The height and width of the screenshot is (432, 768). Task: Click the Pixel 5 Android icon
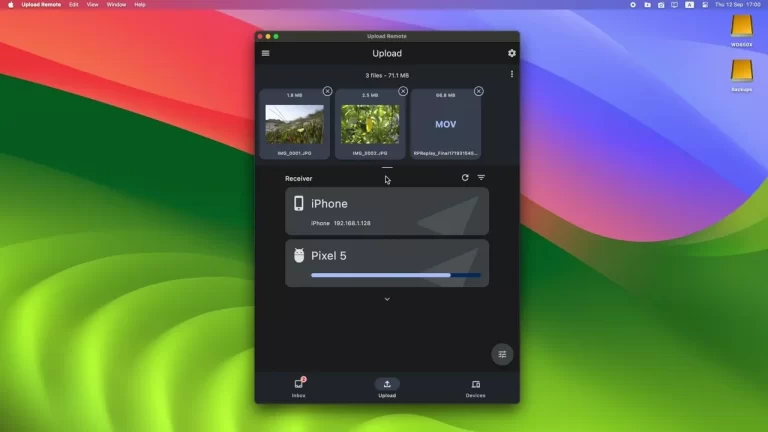pyautogui.click(x=299, y=255)
